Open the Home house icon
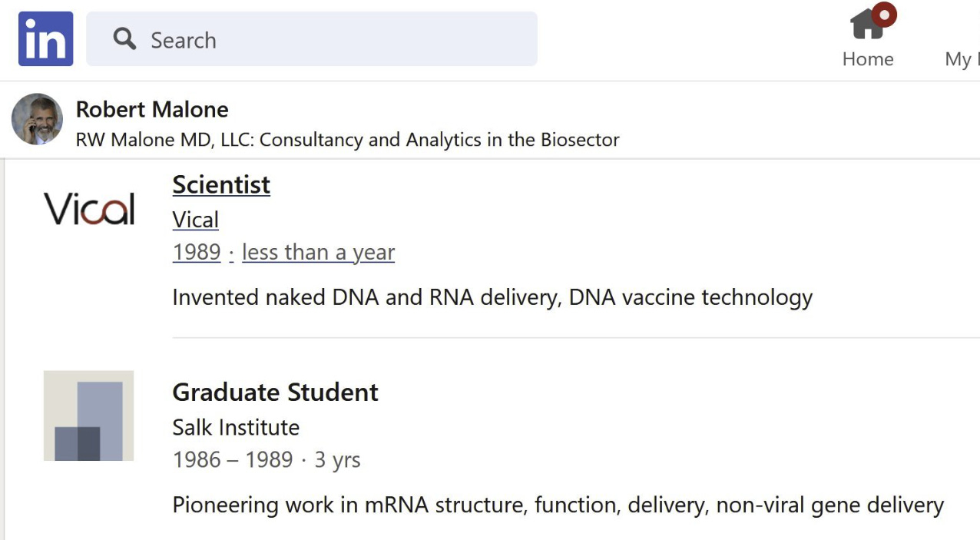This screenshot has width=980, height=540. (x=868, y=23)
